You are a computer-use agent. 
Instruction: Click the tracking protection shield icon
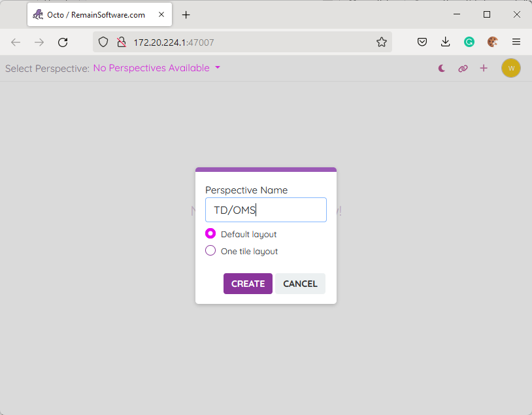pos(103,42)
